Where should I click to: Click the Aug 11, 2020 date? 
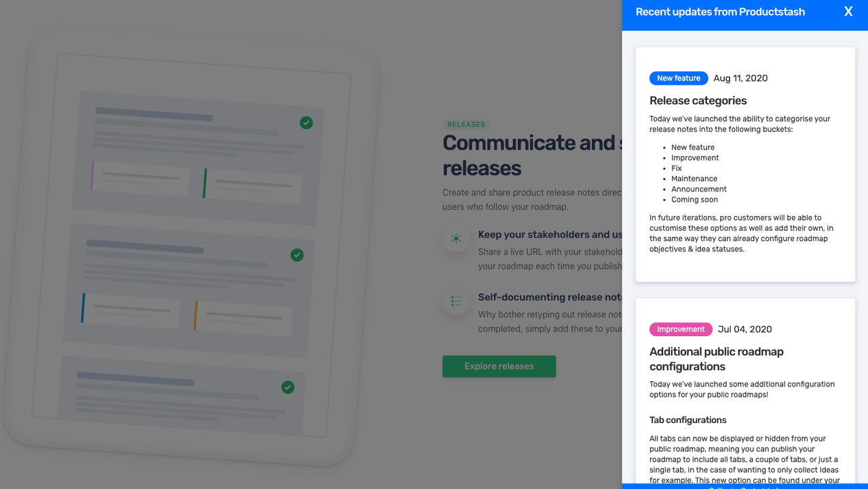click(740, 78)
